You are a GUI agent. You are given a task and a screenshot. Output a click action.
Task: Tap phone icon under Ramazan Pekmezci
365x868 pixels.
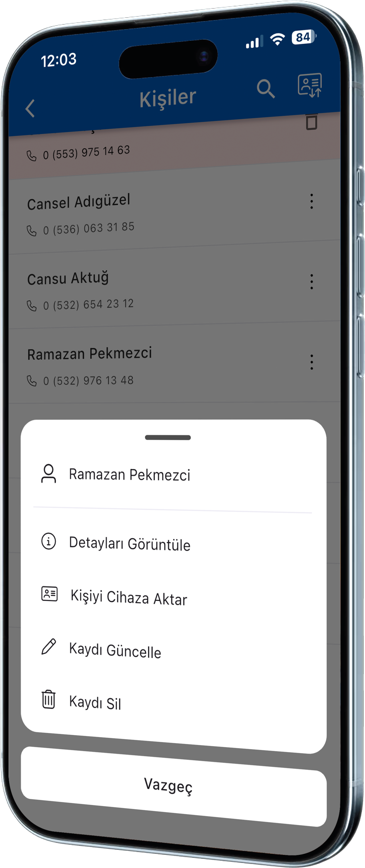pos(31,381)
